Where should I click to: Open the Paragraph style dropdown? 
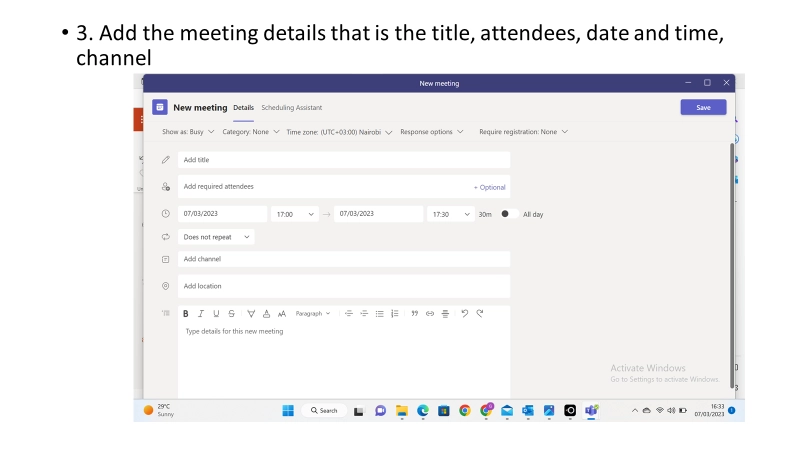[x=313, y=314]
